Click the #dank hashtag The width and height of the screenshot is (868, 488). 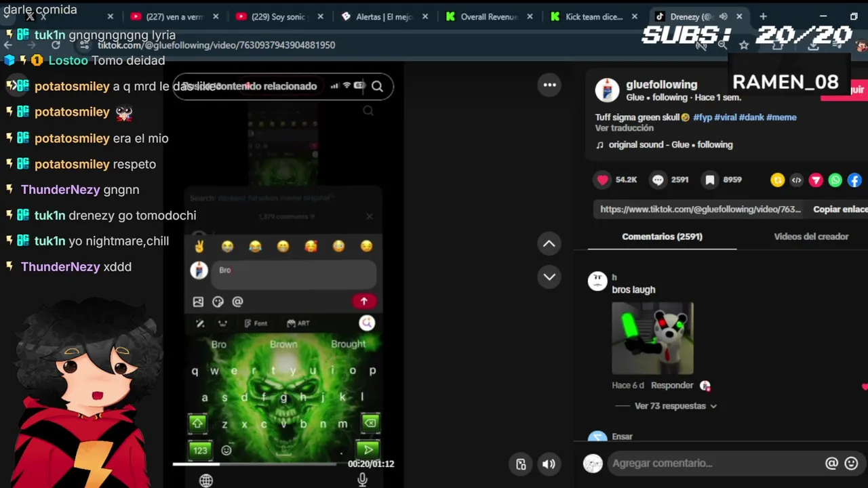[x=751, y=117]
